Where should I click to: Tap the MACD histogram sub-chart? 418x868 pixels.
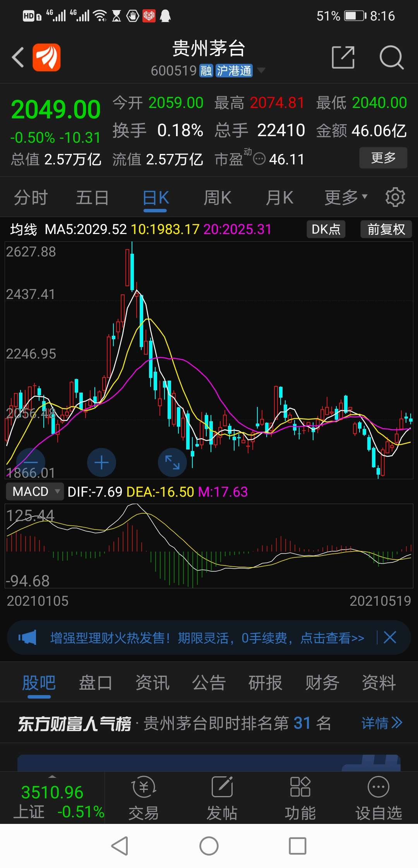(209, 546)
